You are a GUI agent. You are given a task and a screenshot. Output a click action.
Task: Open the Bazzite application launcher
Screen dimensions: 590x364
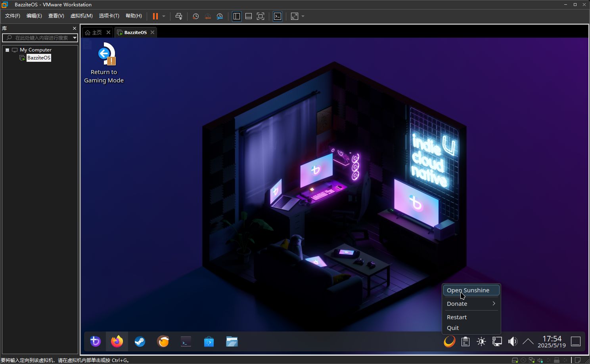coord(95,341)
